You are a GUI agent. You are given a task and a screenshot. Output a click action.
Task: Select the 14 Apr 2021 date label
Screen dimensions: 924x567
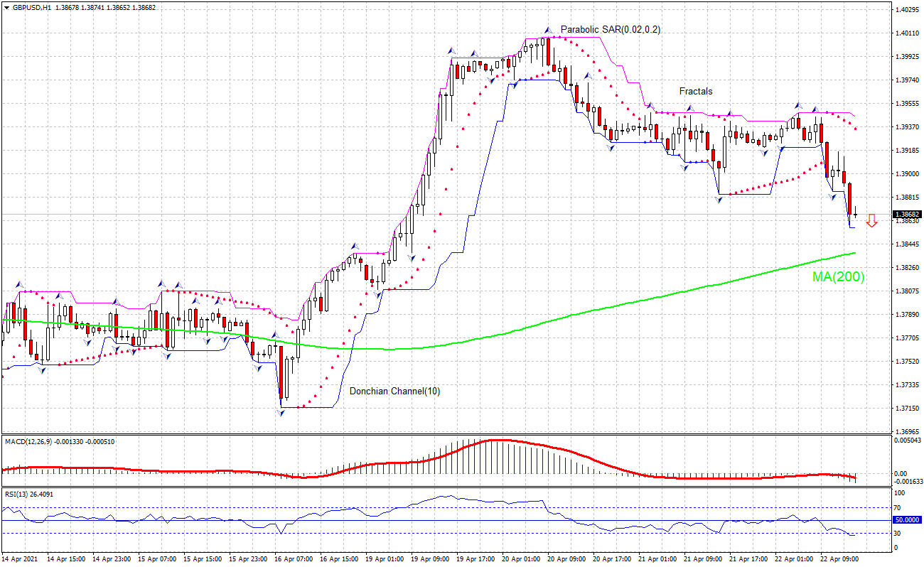(x=21, y=559)
